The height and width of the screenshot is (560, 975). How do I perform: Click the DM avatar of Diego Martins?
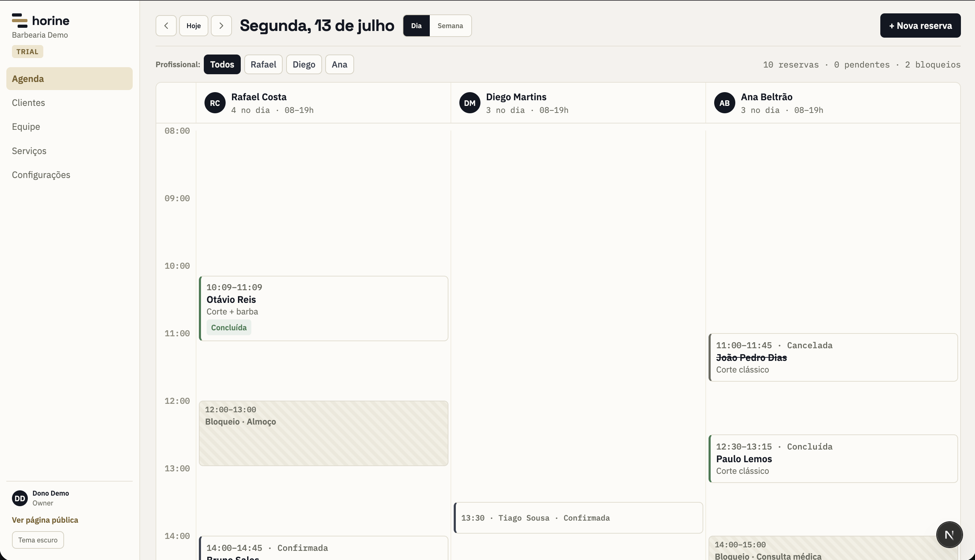tap(470, 103)
